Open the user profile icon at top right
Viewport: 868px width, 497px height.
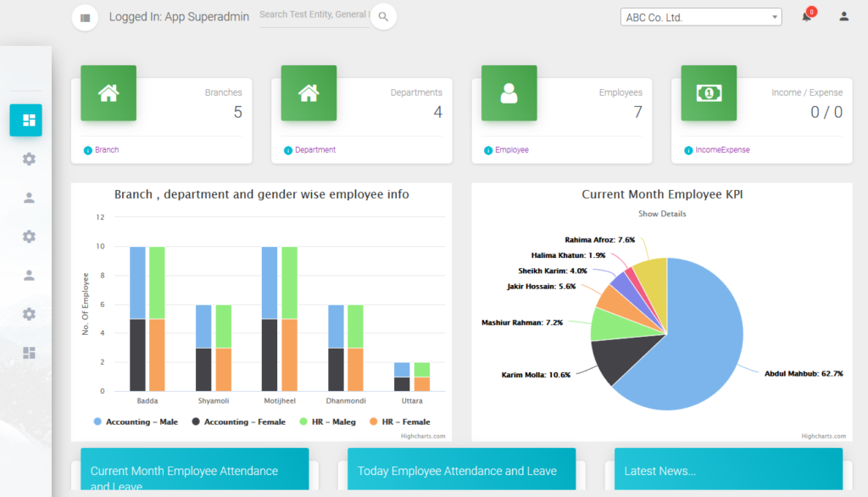[x=843, y=17]
